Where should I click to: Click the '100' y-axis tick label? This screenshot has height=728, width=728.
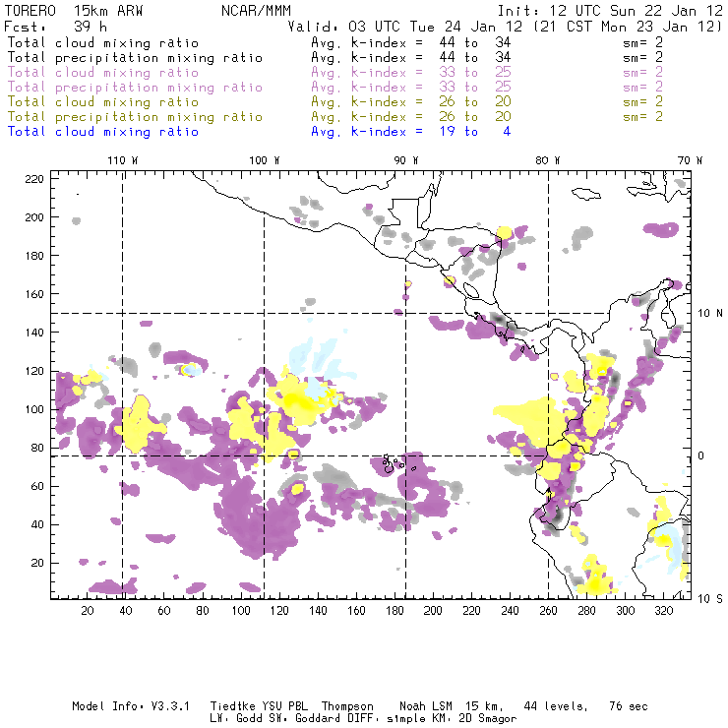(x=34, y=409)
